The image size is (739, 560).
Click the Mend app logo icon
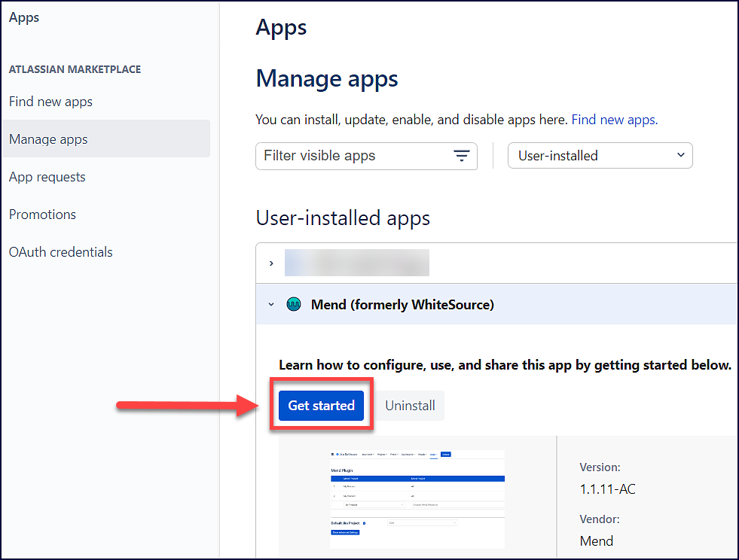coord(294,305)
